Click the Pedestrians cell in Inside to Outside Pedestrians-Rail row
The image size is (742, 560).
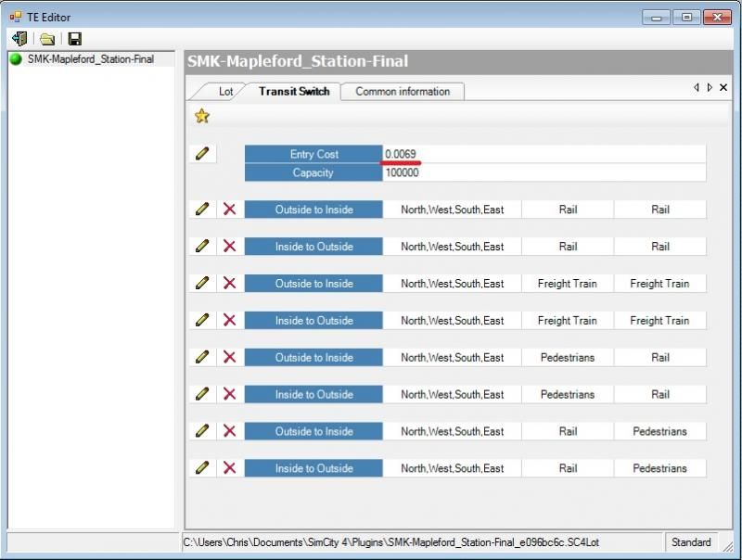(568, 394)
